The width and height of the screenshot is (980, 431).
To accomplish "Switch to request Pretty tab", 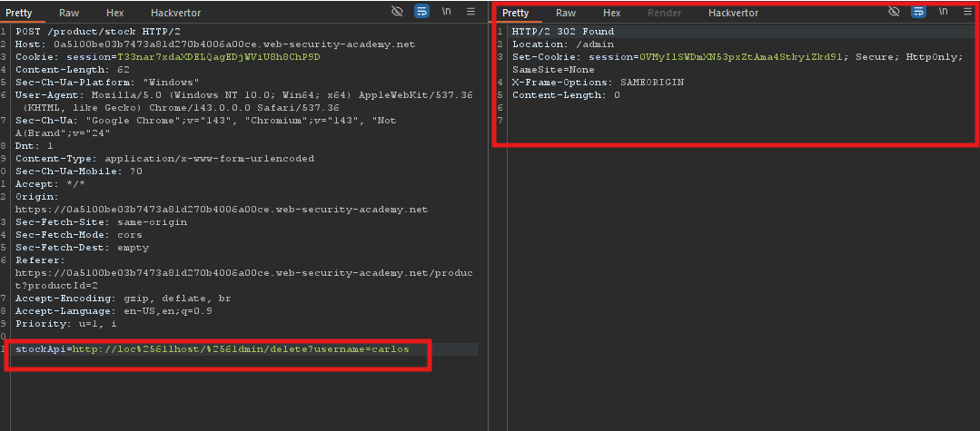I will [x=19, y=13].
